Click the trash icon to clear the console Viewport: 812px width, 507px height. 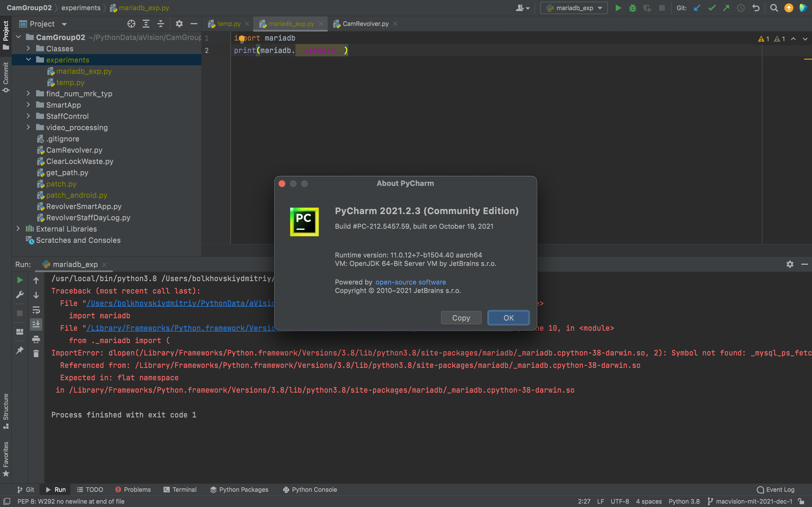click(36, 353)
